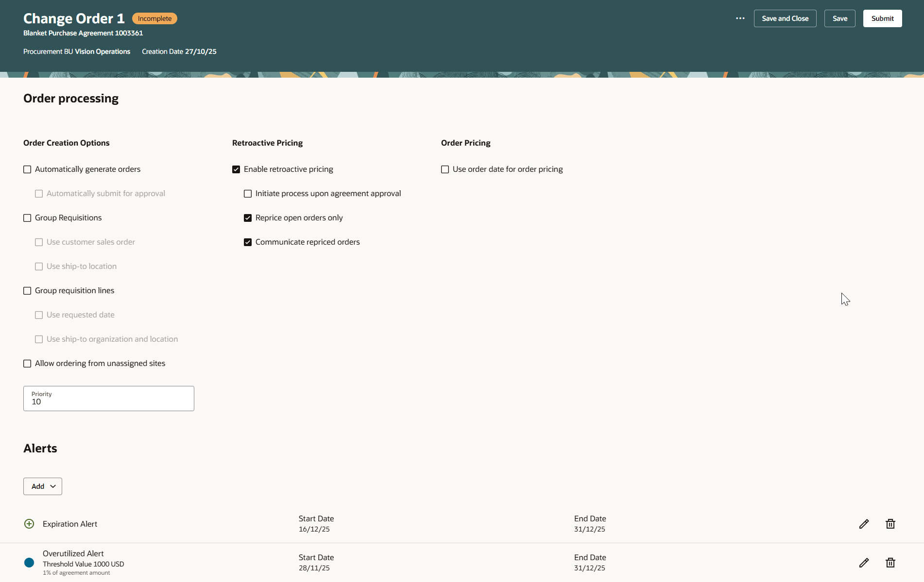This screenshot has height=582, width=924.
Task: Click the plus circle icon beside Expiration Alert
Action: (29, 524)
